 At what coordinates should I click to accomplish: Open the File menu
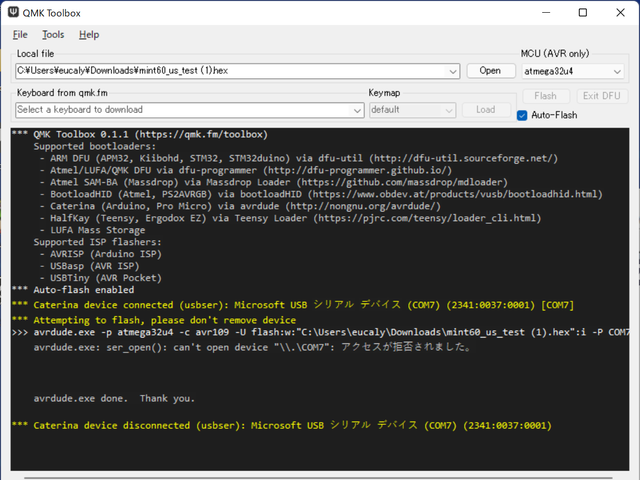(20, 35)
